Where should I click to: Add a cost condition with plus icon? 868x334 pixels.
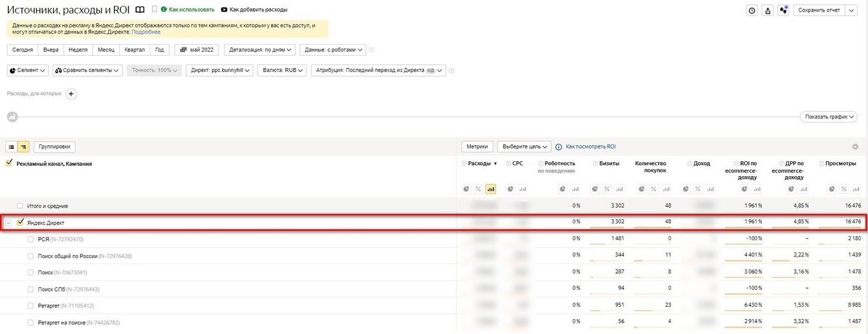pyautogui.click(x=71, y=94)
